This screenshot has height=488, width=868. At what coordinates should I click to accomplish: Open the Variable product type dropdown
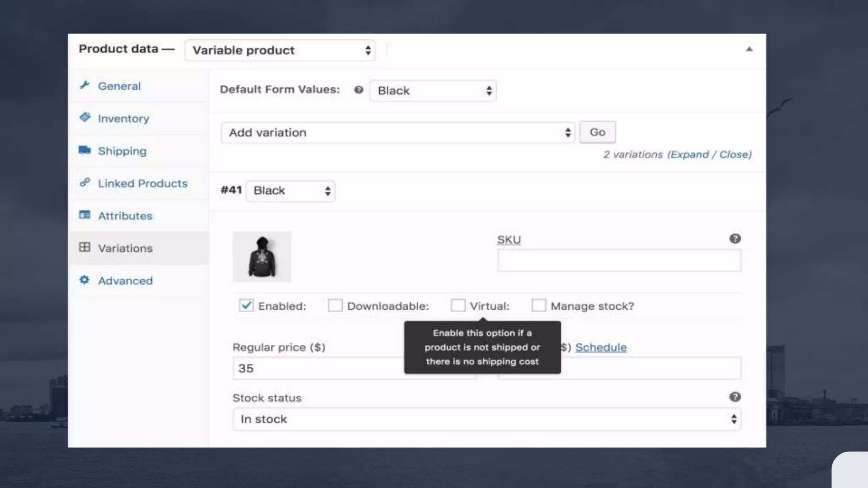click(x=280, y=50)
